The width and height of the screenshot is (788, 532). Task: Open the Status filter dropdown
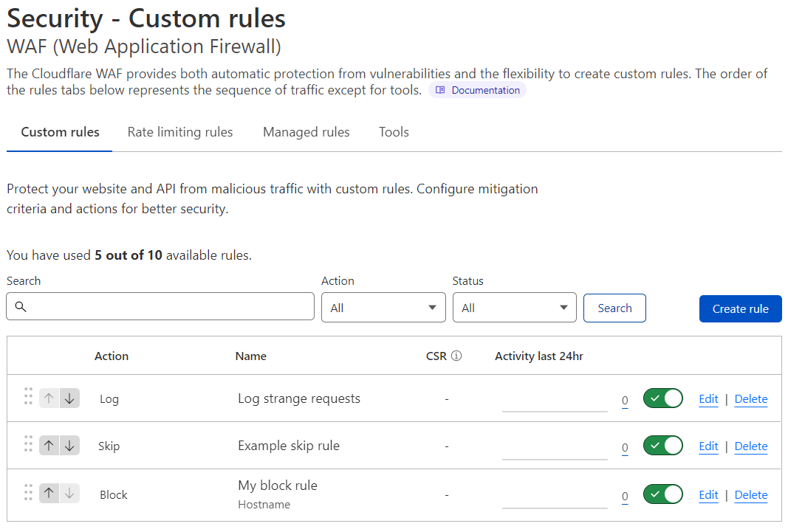point(514,307)
